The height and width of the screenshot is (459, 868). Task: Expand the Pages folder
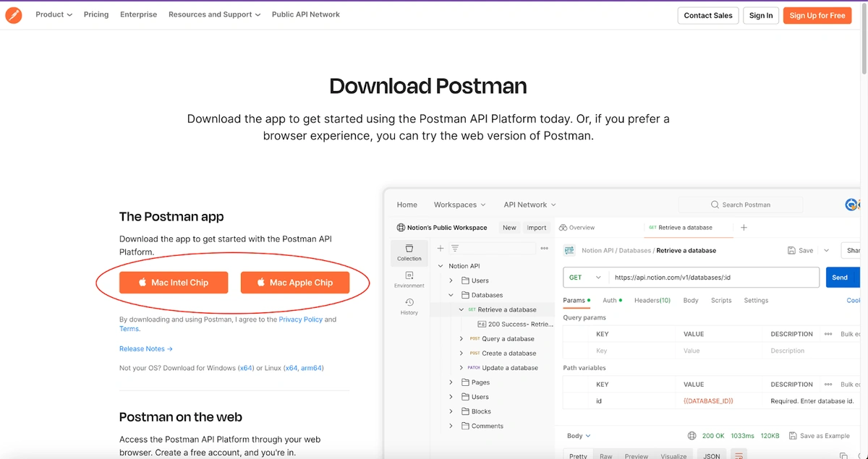pyautogui.click(x=451, y=382)
